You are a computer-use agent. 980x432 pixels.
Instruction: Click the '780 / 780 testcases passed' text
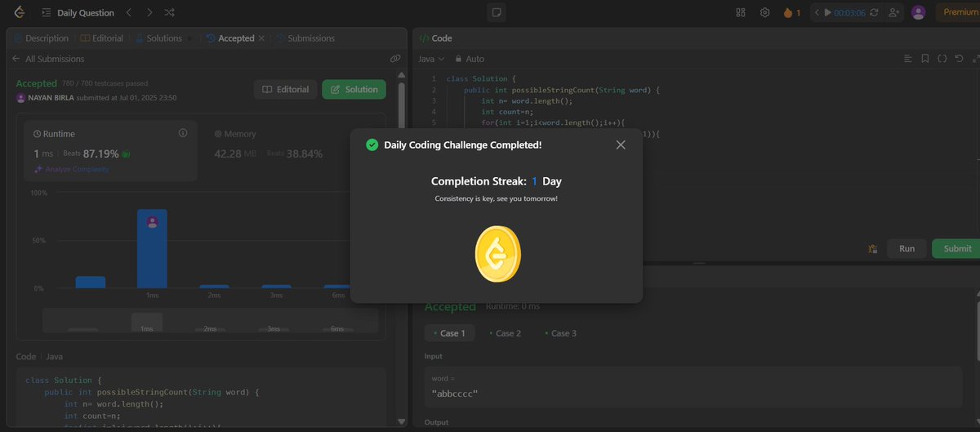[x=105, y=83]
